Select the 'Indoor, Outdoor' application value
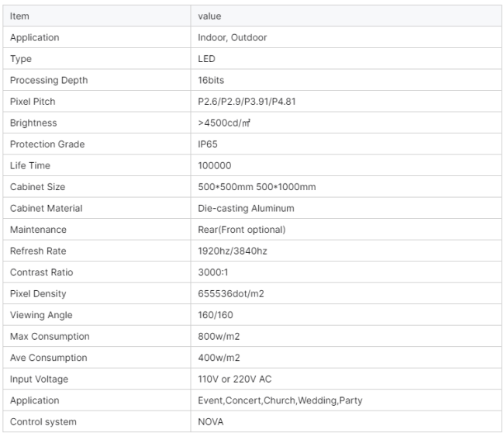Screen dimensions: 504x433 (x=233, y=37)
